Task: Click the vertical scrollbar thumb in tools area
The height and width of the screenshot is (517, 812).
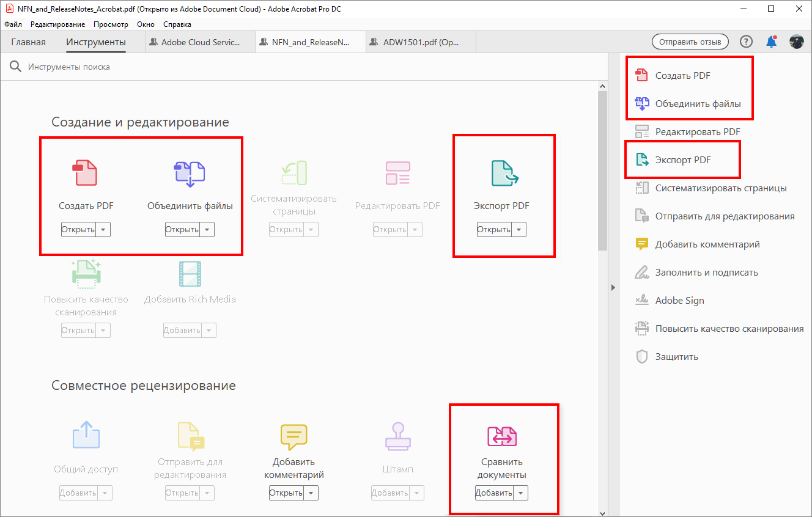Action: pos(602,171)
